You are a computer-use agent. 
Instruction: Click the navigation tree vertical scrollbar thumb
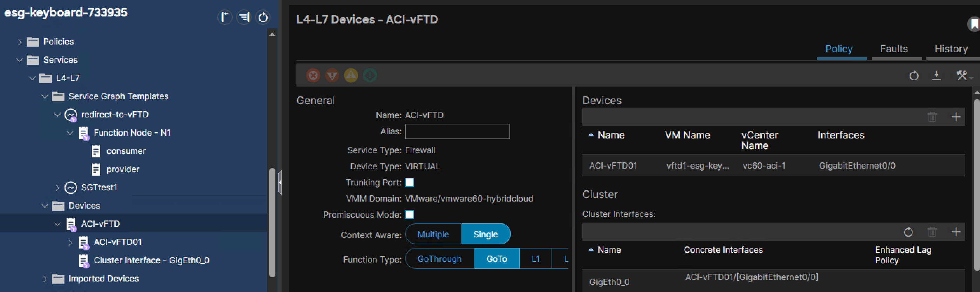tap(272, 222)
